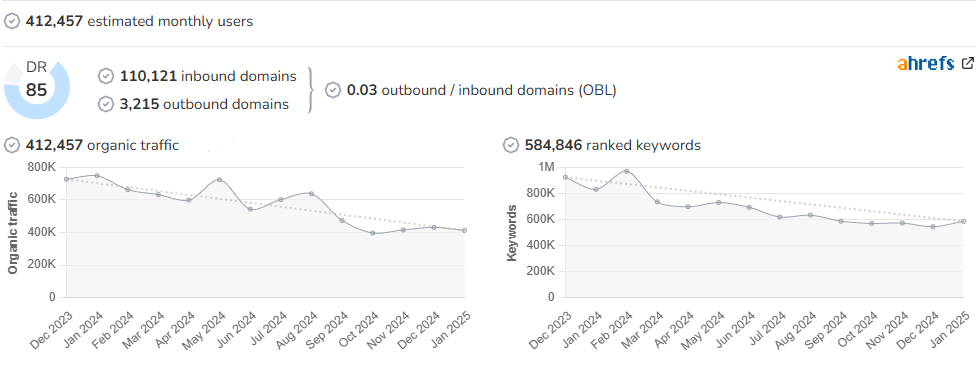
Task: Click the 800K label on organic traffic axis
Action: coord(42,167)
